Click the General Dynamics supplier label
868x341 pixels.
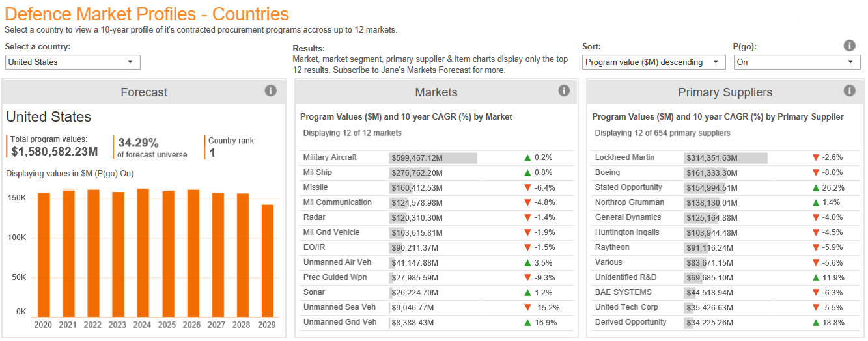tap(628, 217)
